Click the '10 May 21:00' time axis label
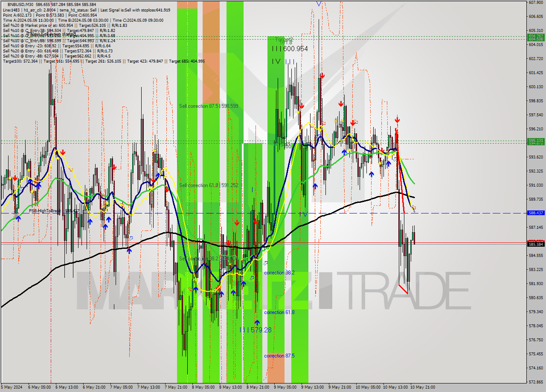546x392 pixels. tap(423, 387)
